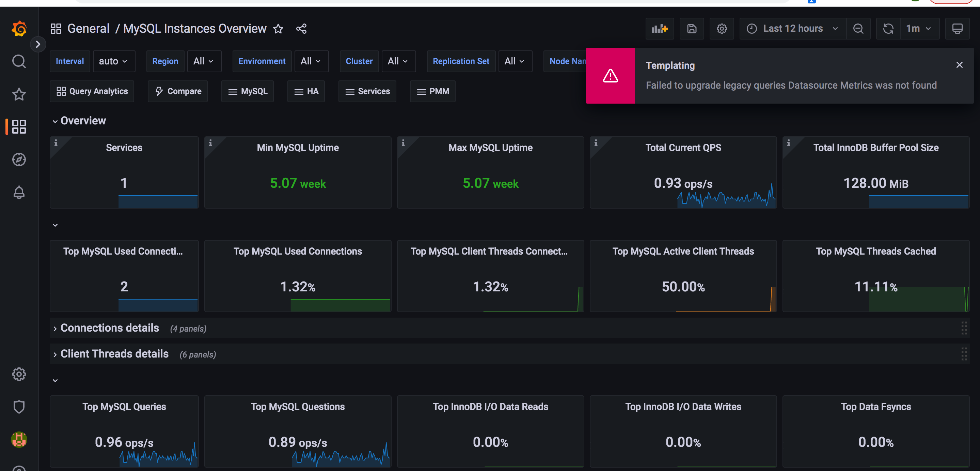Screen dimensions: 980x471
Task: Open the Environment All dropdown
Action: pyautogui.click(x=312, y=61)
